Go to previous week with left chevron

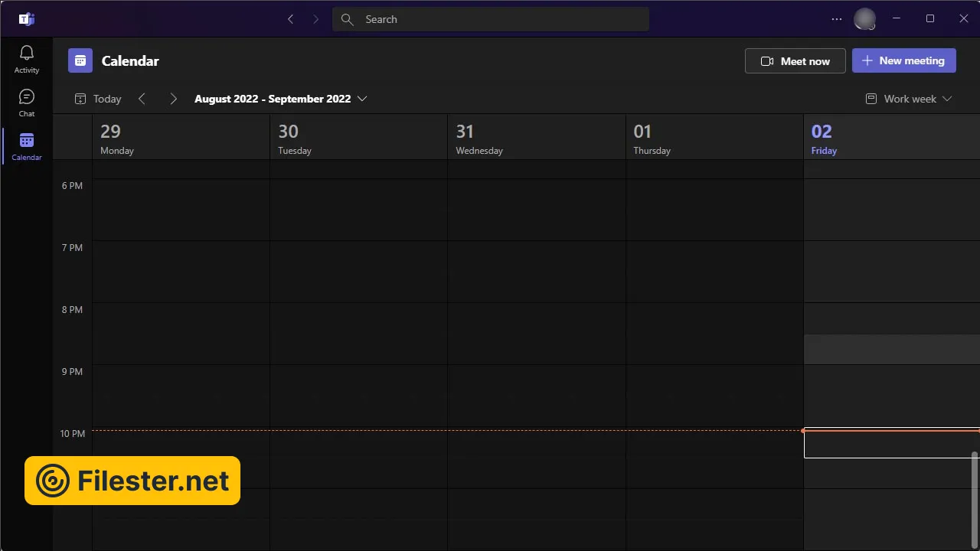click(142, 99)
